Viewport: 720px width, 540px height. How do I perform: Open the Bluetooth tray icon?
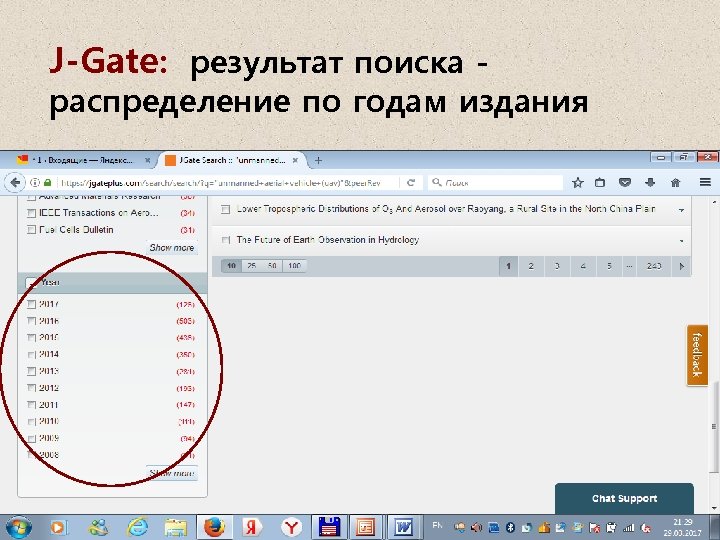click(510, 527)
